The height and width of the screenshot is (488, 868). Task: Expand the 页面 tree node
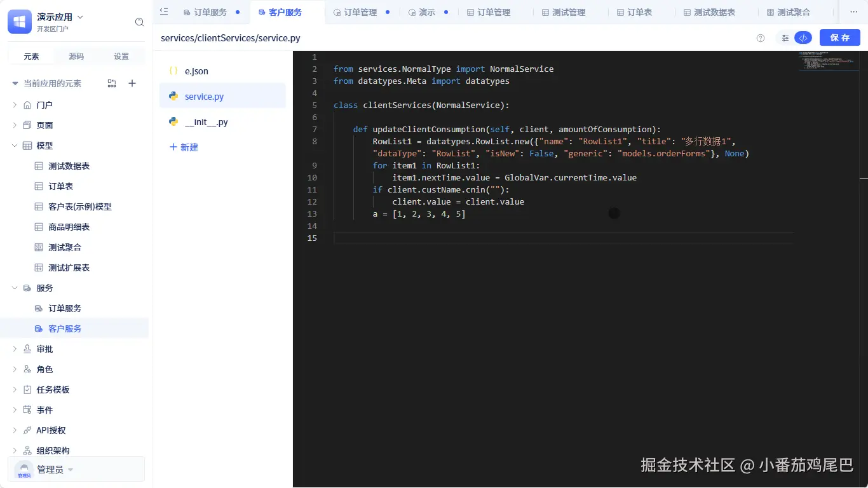[15, 125]
